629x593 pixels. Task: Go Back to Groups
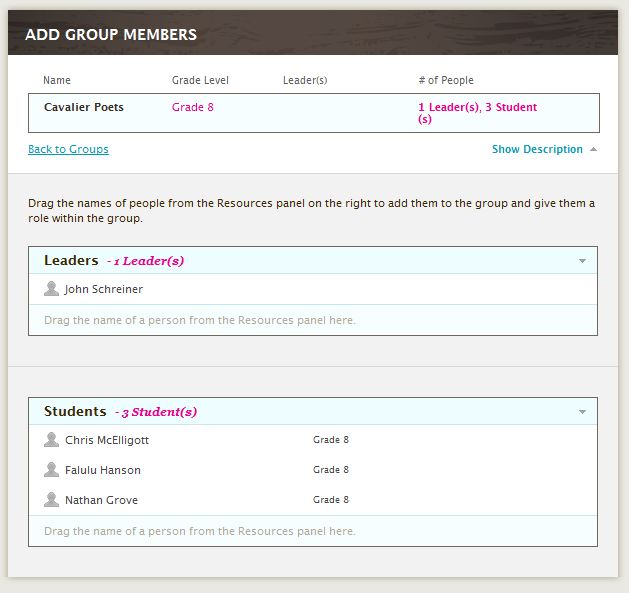pyautogui.click(x=68, y=150)
